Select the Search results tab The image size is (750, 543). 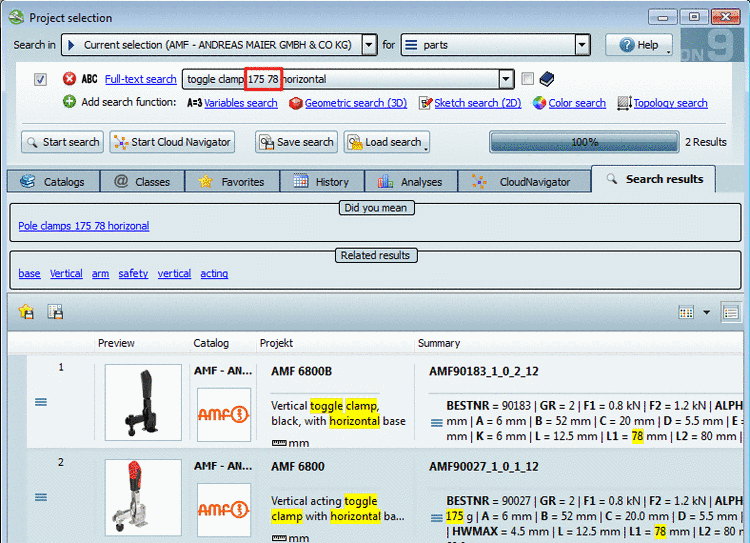(x=654, y=179)
